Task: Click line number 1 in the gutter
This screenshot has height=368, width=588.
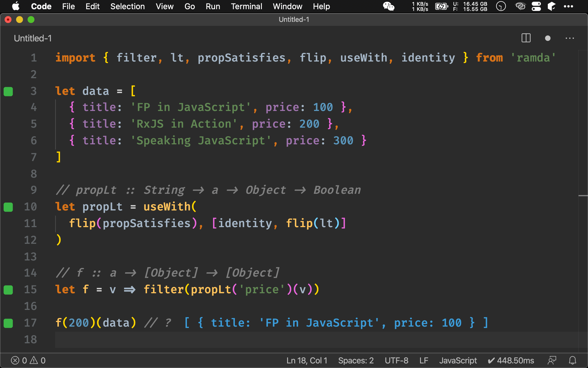Action: tap(34, 58)
